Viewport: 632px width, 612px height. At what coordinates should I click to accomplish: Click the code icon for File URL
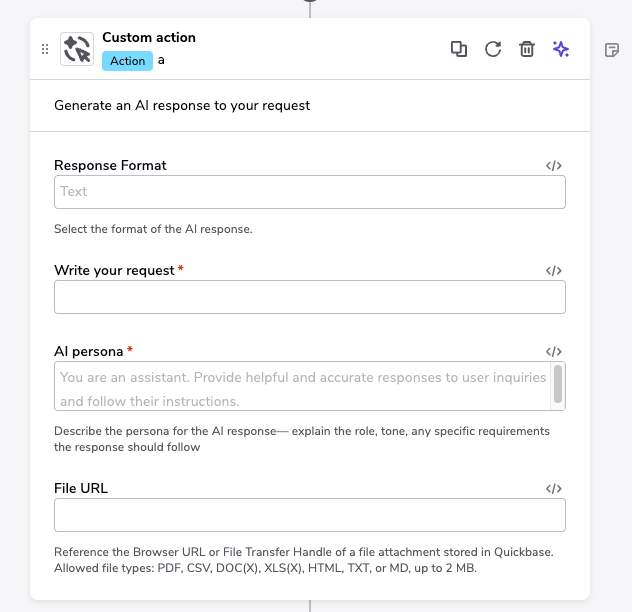coord(554,489)
